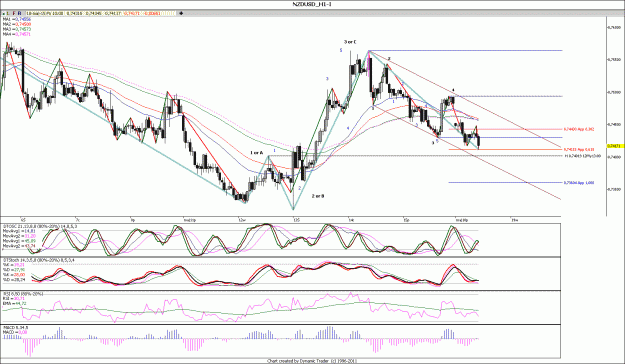Click the App 0,382 retracement label

[x=579, y=129]
